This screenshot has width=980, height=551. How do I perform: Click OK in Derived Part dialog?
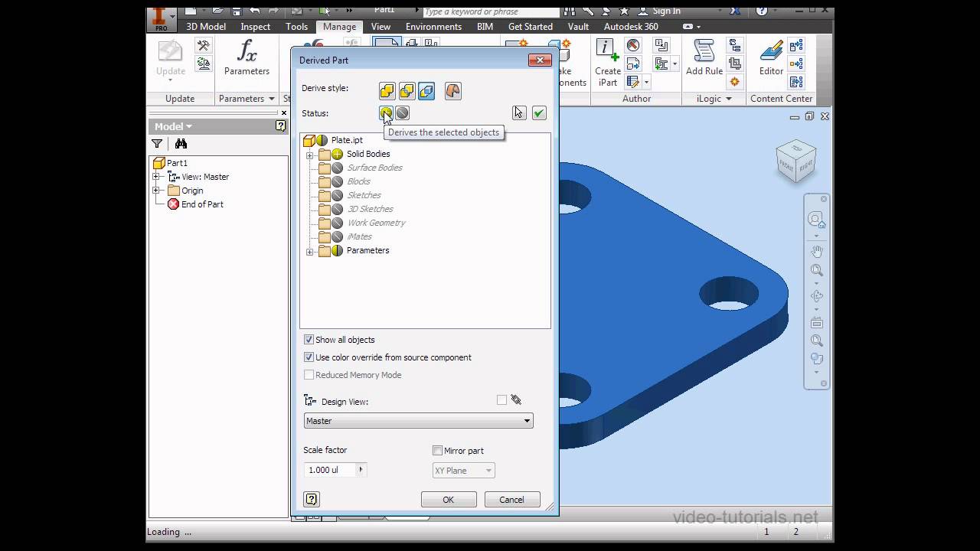[448, 500]
